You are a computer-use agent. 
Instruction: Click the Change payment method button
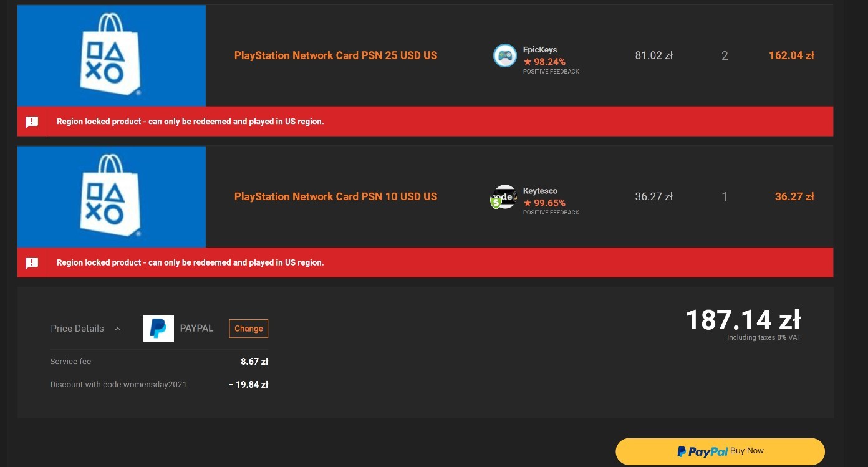pos(249,329)
